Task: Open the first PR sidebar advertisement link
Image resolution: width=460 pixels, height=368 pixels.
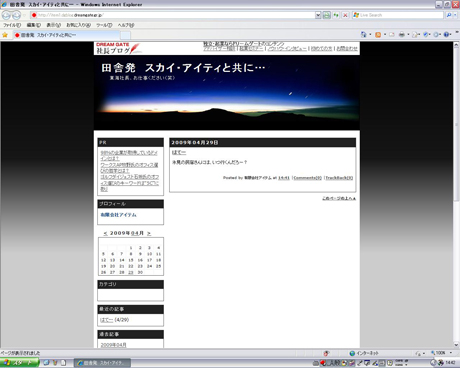Action: [129, 155]
